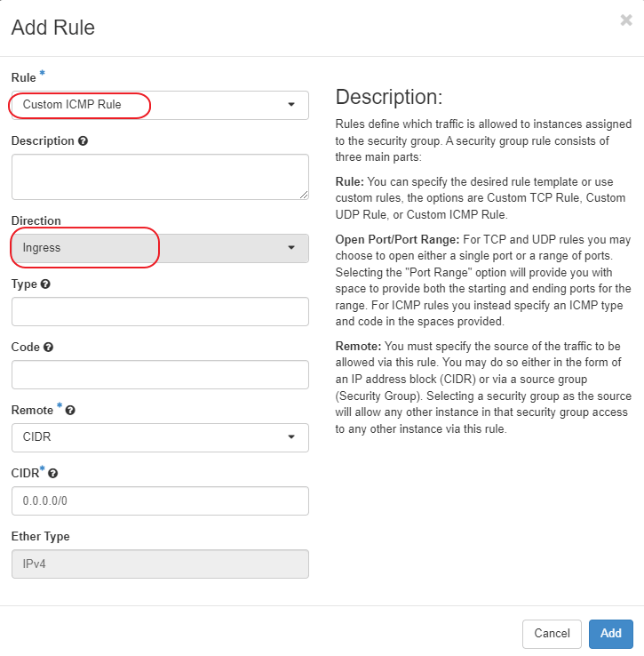Open the Rule dropdown showing Custom ICMP Rule

(160, 105)
